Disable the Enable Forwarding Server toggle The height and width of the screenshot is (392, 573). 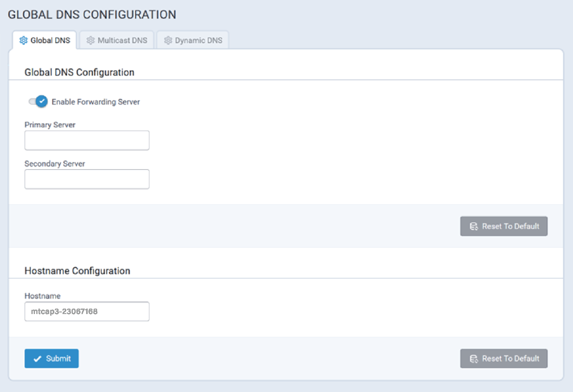(39, 102)
